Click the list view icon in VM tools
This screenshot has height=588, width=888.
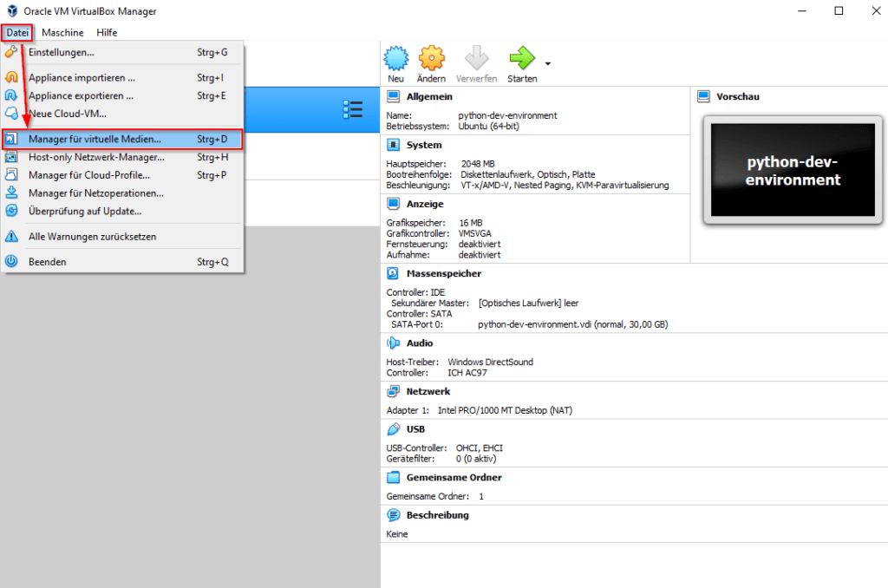[x=352, y=109]
